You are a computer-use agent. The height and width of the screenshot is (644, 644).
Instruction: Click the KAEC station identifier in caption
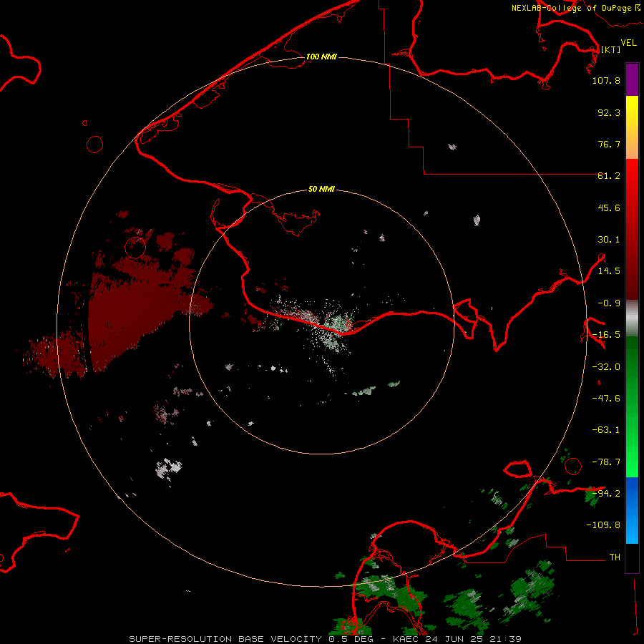tap(406, 639)
